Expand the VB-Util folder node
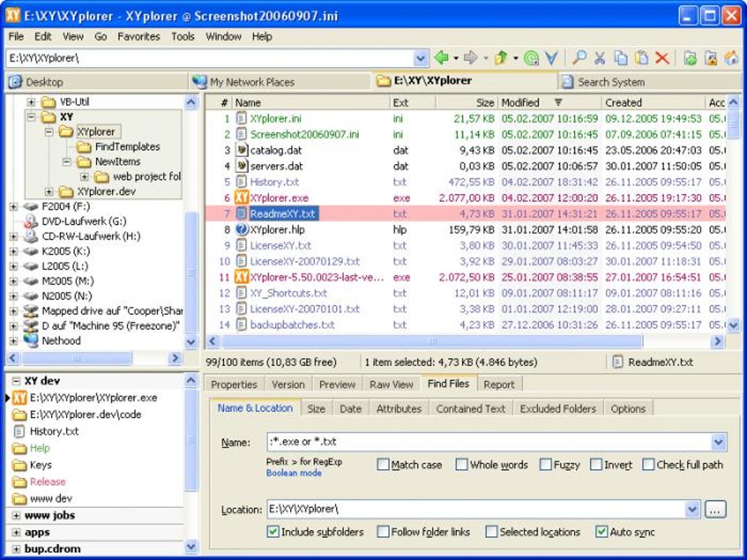The width and height of the screenshot is (747, 560). [x=31, y=102]
